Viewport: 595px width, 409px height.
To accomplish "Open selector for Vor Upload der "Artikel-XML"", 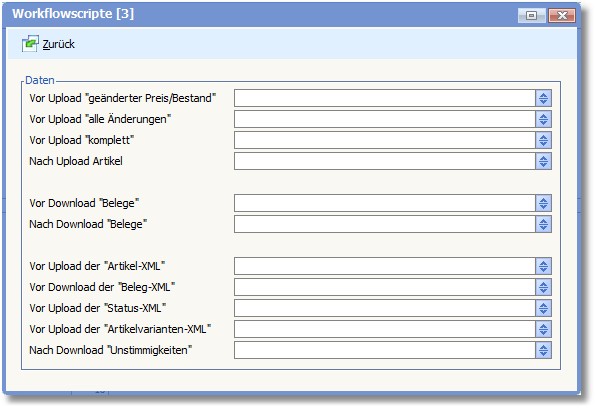I will pos(543,266).
